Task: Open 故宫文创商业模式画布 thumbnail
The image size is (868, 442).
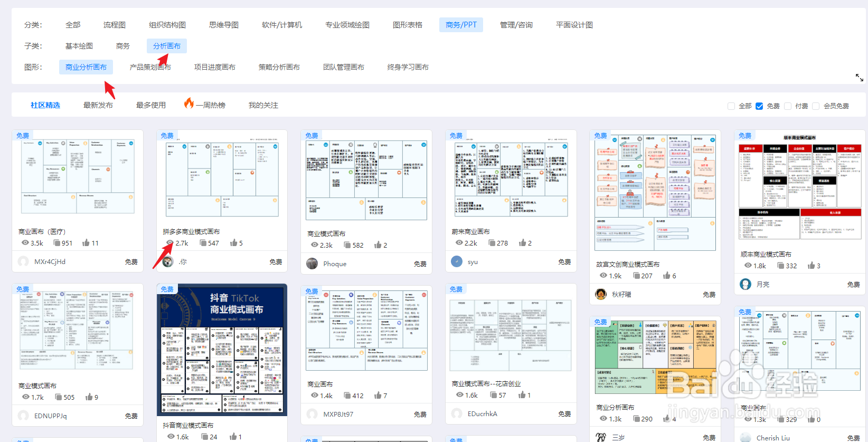Action: tap(655, 192)
